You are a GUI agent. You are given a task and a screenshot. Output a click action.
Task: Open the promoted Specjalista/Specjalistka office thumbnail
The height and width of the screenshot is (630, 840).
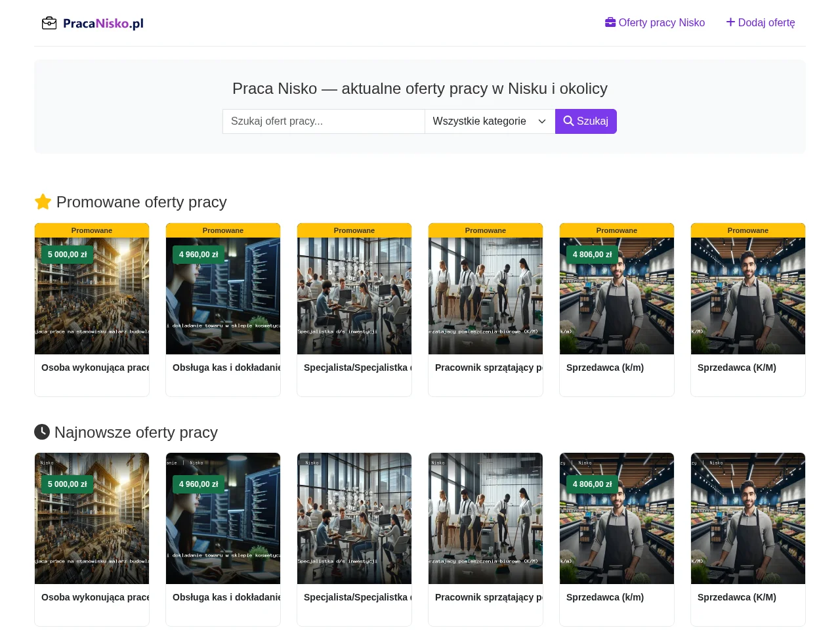click(x=354, y=296)
